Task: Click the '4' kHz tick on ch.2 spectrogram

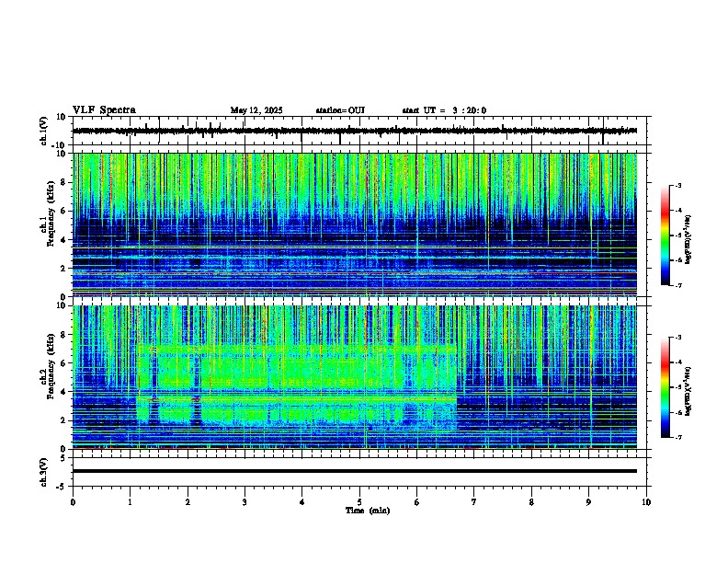Action: 64,392
